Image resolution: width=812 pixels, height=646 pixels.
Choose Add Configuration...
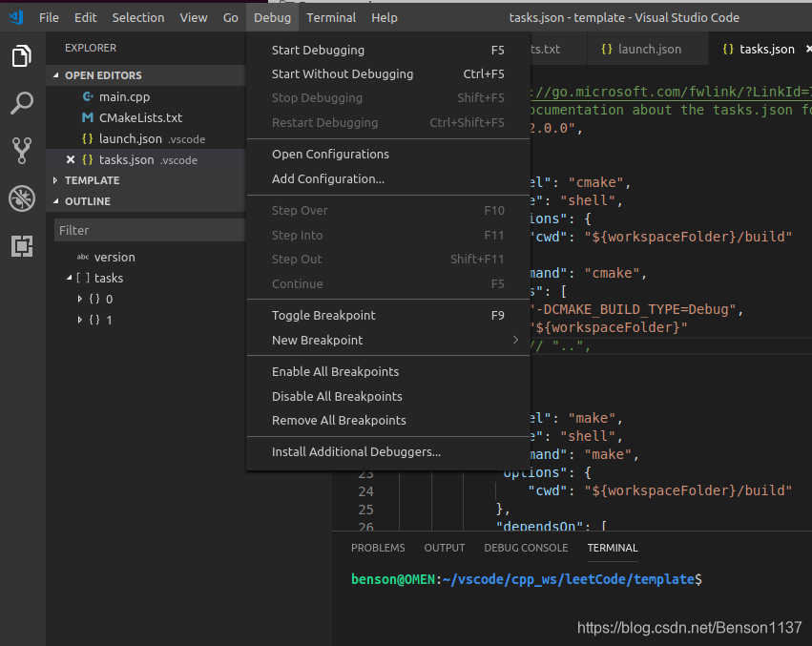(388, 178)
